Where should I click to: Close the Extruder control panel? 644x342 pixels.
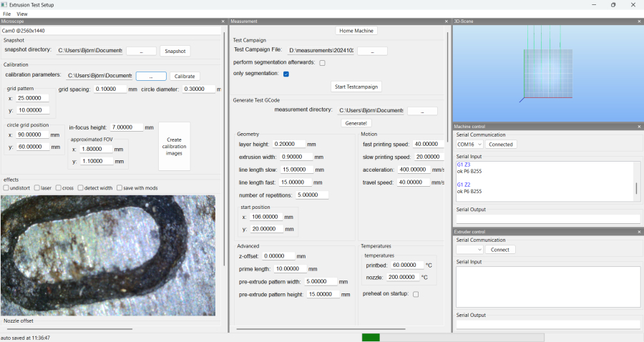tap(639, 232)
